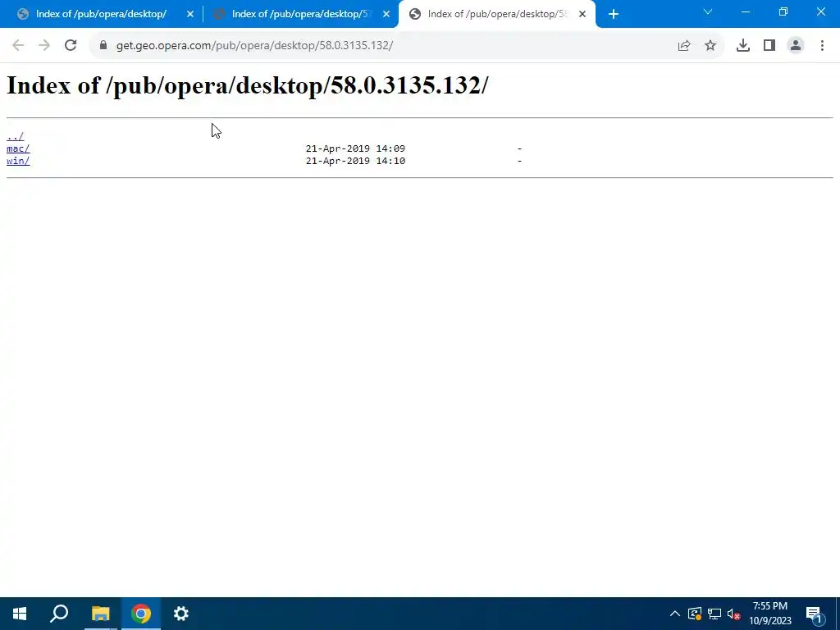Switch to first tab Index of /pub/opera/desktop/
This screenshot has width=840, height=630.
(101, 14)
